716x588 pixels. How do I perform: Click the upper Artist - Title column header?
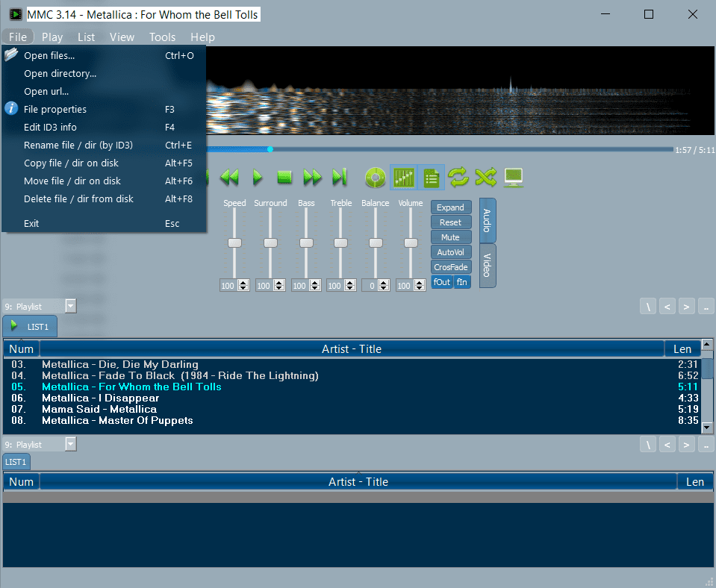point(352,349)
